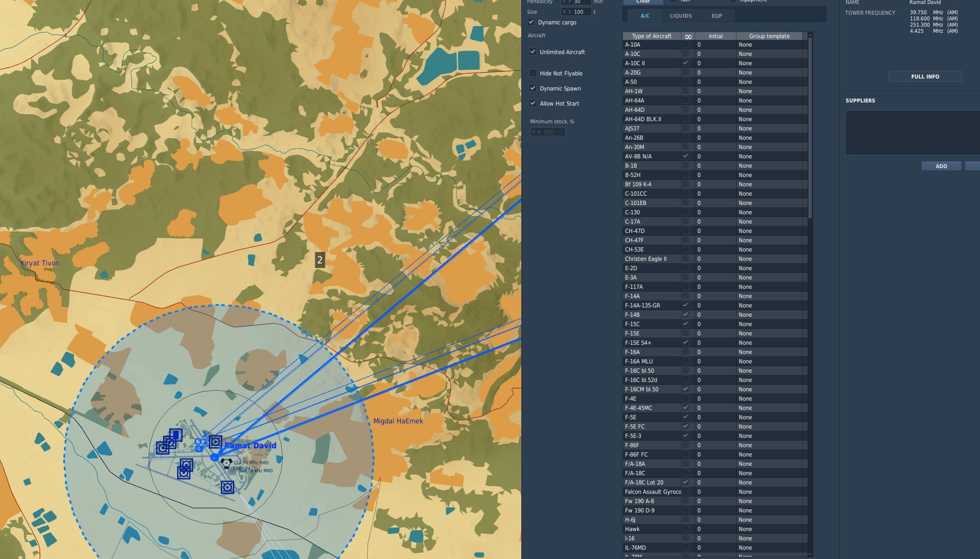Disable the Unlimited Aircraft checkbox
Image resolution: width=980 pixels, height=559 pixels.
[533, 51]
